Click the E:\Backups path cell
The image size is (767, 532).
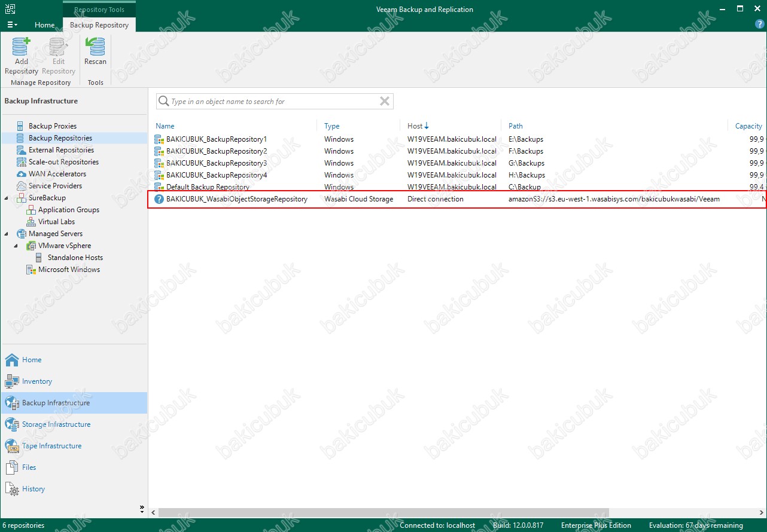526,139
